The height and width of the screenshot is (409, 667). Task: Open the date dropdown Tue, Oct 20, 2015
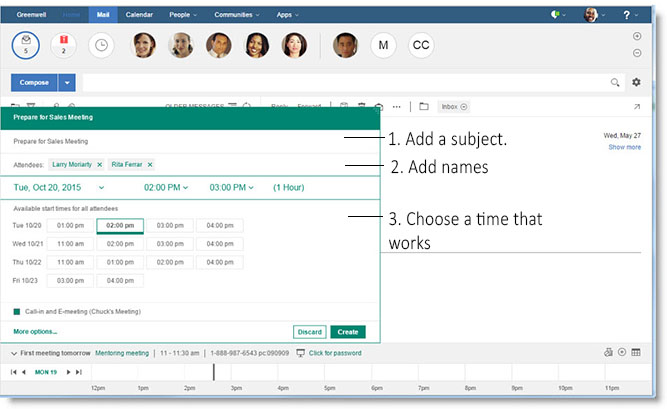[101, 188]
